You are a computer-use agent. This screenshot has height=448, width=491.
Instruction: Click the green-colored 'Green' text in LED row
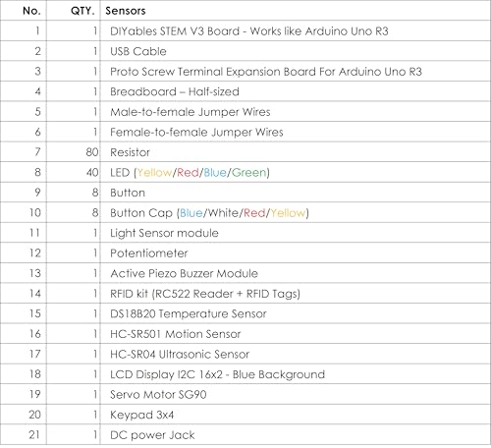coord(248,173)
